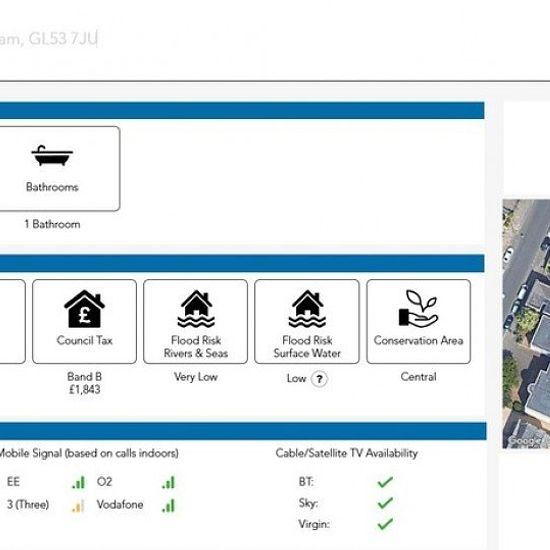Click Cable/Satellite TV Availability heading
The height and width of the screenshot is (550, 550).
pyautogui.click(x=347, y=453)
